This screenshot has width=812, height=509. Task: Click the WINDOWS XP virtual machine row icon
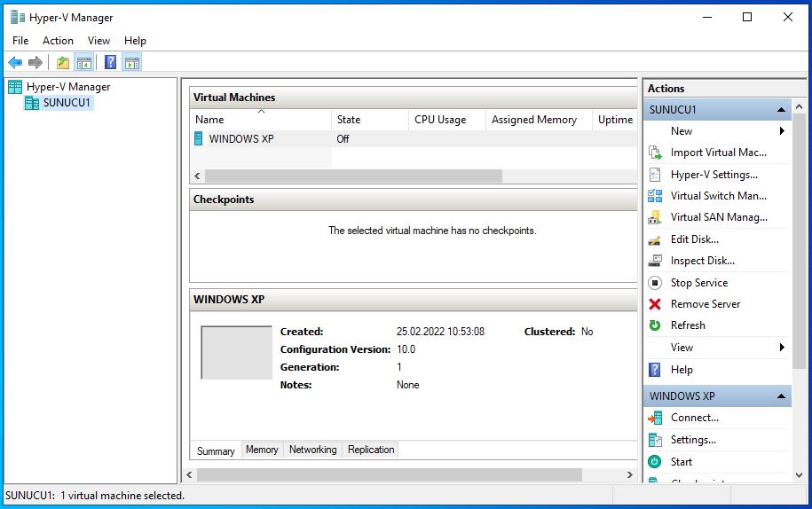(x=198, y=138)
